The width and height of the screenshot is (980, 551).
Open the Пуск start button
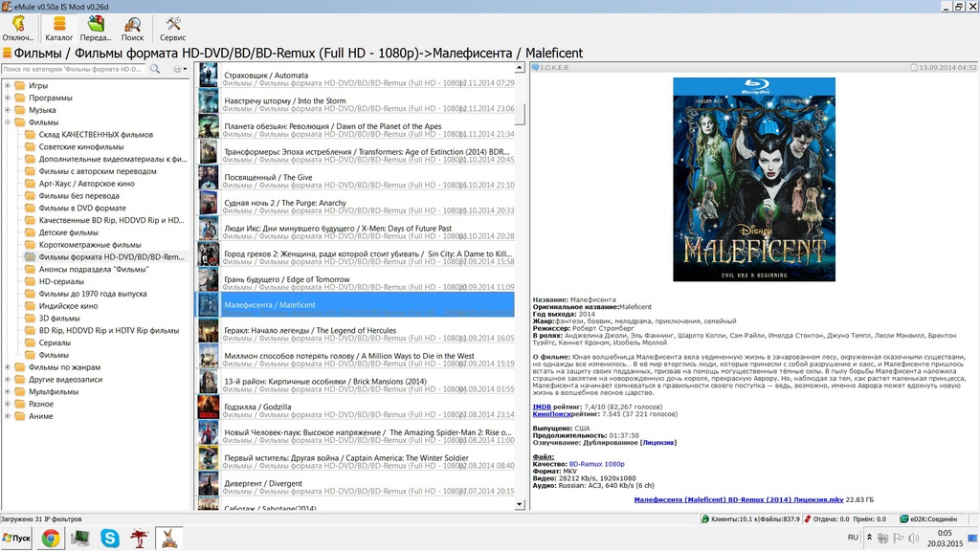point(16,538)
